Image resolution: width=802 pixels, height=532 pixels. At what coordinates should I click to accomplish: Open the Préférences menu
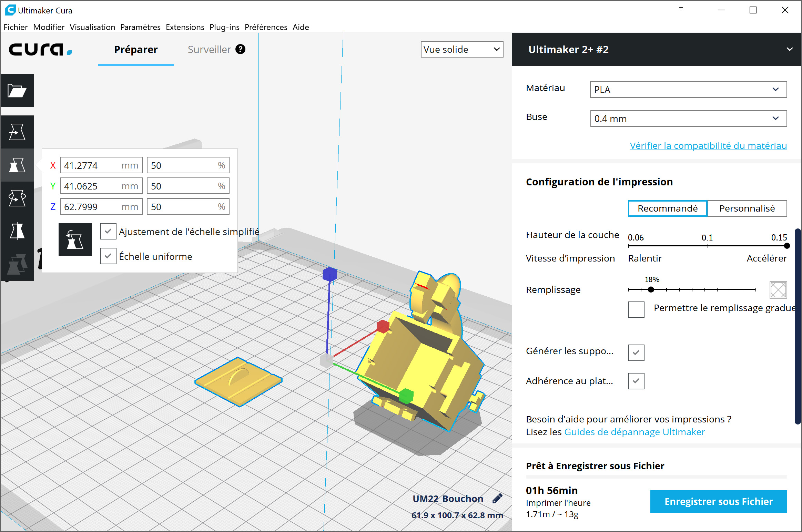[266, 27]
